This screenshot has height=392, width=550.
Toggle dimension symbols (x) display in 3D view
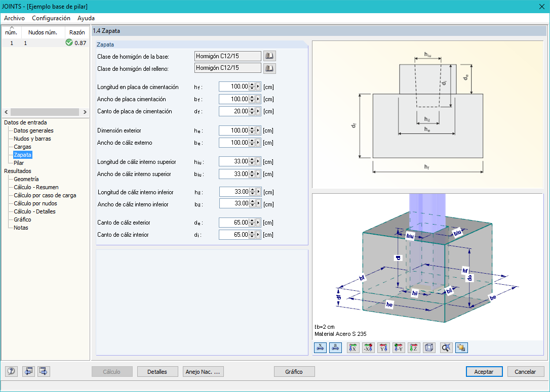320,347
